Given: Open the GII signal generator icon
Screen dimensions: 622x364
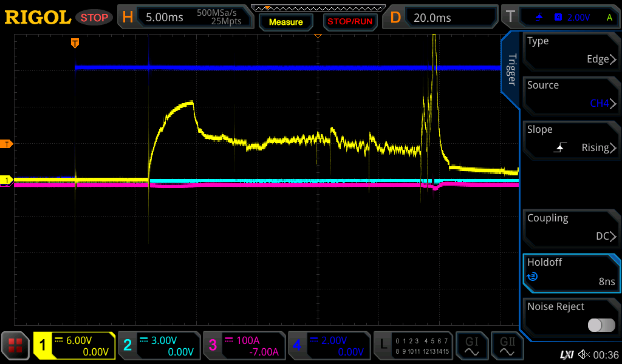Looking at the screenshot, I should click(x=507, y=346).
